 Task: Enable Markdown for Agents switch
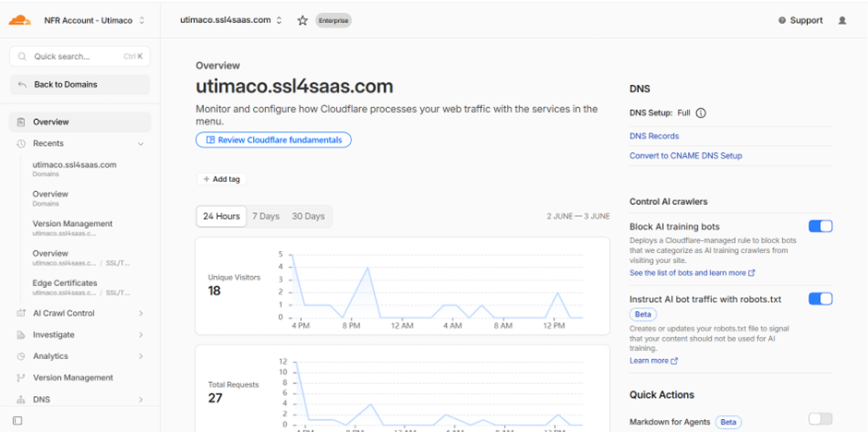point(820,419)
